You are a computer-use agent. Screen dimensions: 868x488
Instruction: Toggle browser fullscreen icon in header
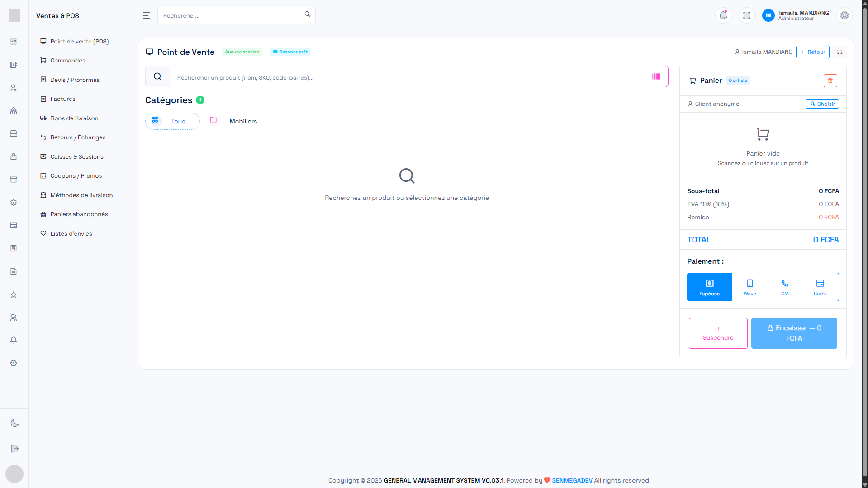(x=746, y=15)
